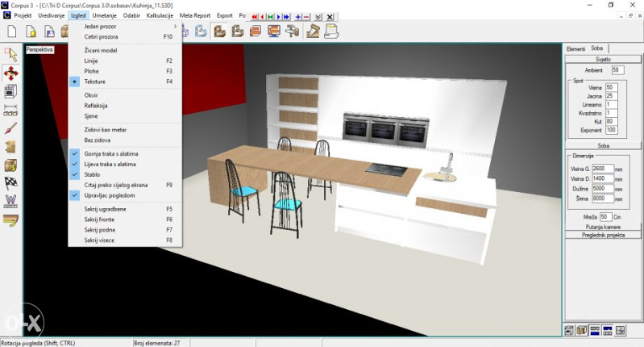Open the Export menu
Viewport: 644px width, 347px height.
tap(225, 15)
